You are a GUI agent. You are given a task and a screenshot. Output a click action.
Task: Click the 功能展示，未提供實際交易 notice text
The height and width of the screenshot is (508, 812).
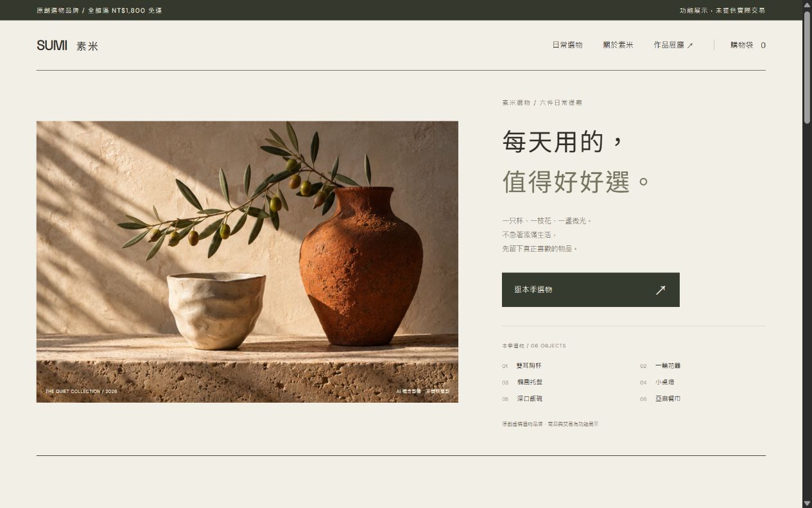pos(722,10)
